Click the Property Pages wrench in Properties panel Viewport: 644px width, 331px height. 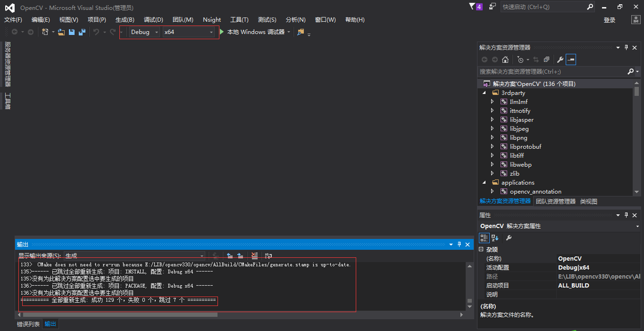pos(509,238)
